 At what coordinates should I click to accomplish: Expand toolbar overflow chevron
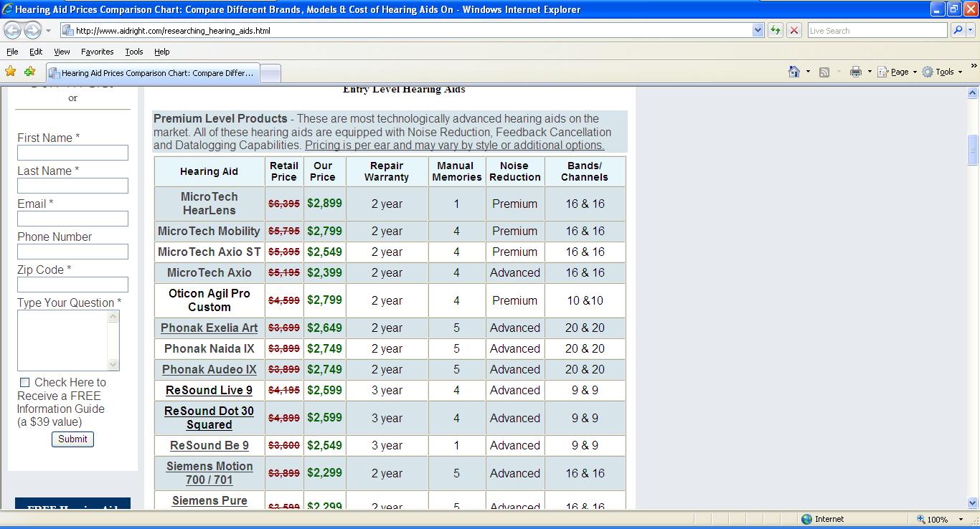click(974, 67)
